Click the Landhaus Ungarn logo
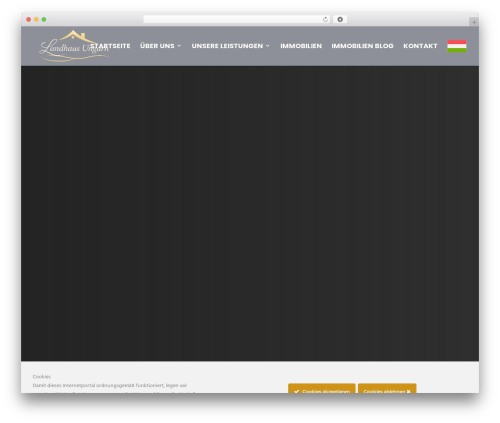Viewport: 500px width, 423px height. pos(74,46)
